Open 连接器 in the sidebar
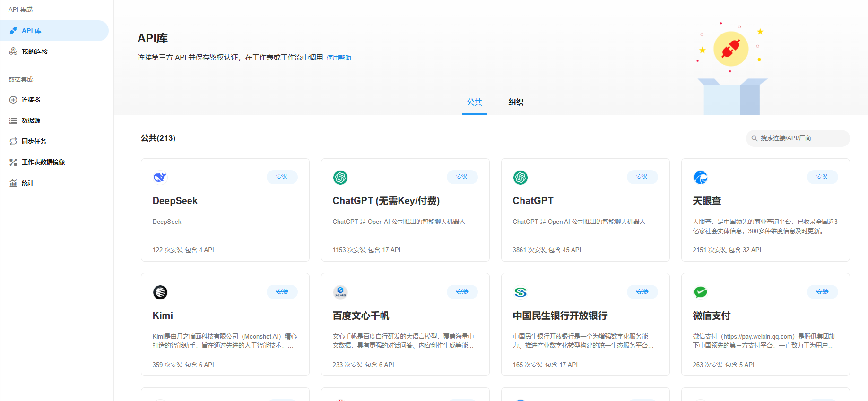This screenshot has width=868, height=401. pos(31,100)
